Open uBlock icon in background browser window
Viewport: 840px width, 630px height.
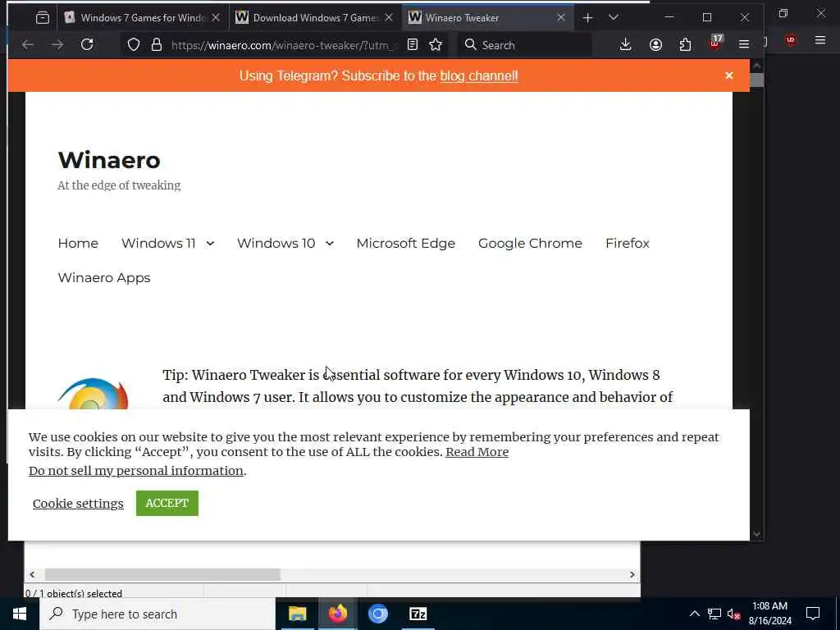tap(790, 40)
